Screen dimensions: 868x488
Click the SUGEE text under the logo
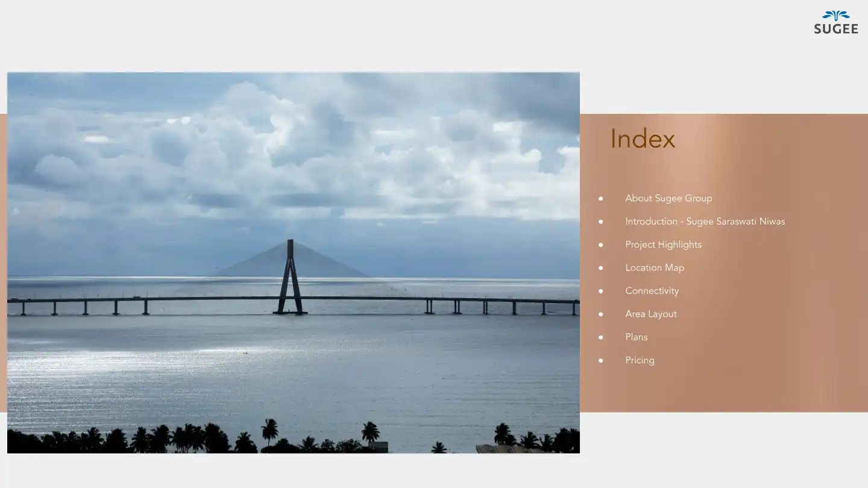(x=835, y=29)
